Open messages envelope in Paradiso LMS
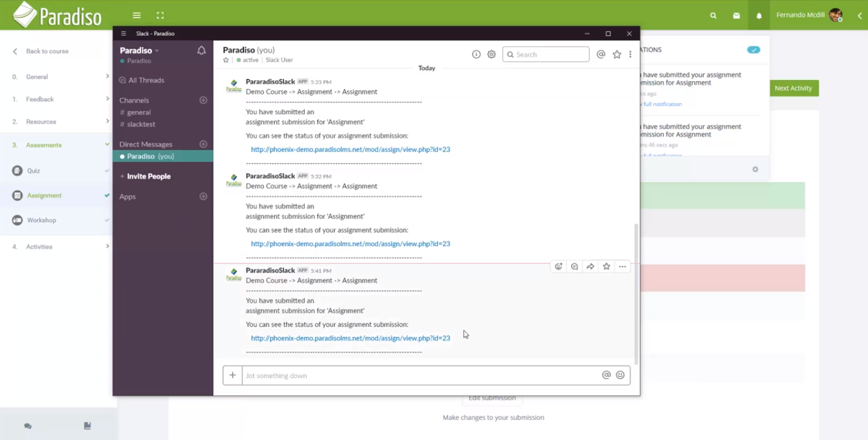The image size is (868, 440). pyautogui.click(x=737, y=15)
